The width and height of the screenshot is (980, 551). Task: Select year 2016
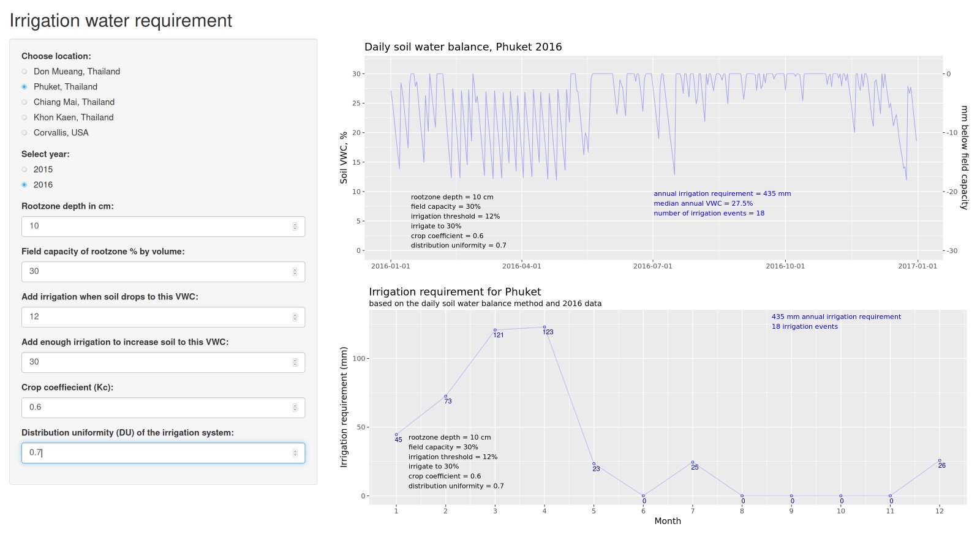pos(24,185)
